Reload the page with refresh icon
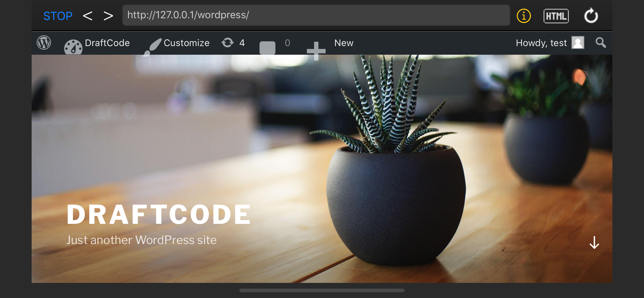 click(591, 16)
